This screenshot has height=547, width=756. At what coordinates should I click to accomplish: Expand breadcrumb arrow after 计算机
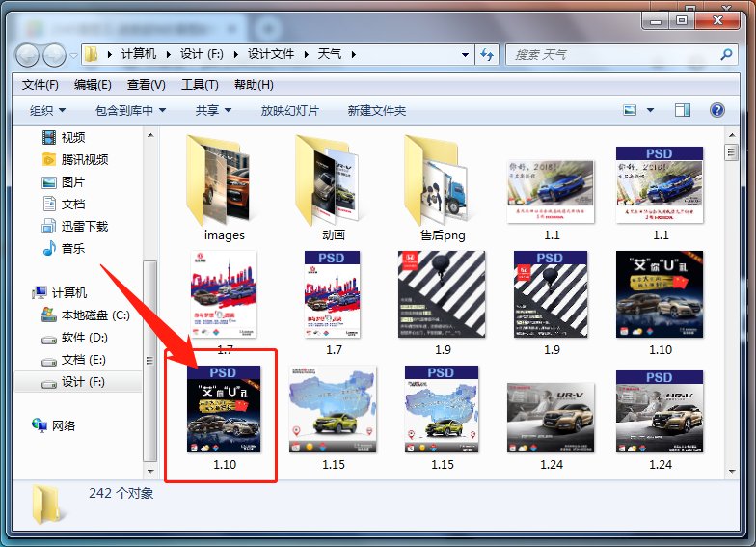[x=168, y=54]
